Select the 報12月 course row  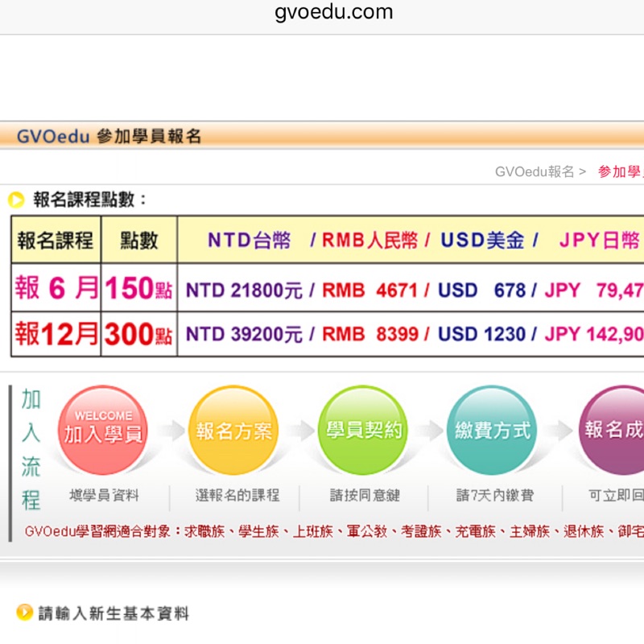point(56,334)
